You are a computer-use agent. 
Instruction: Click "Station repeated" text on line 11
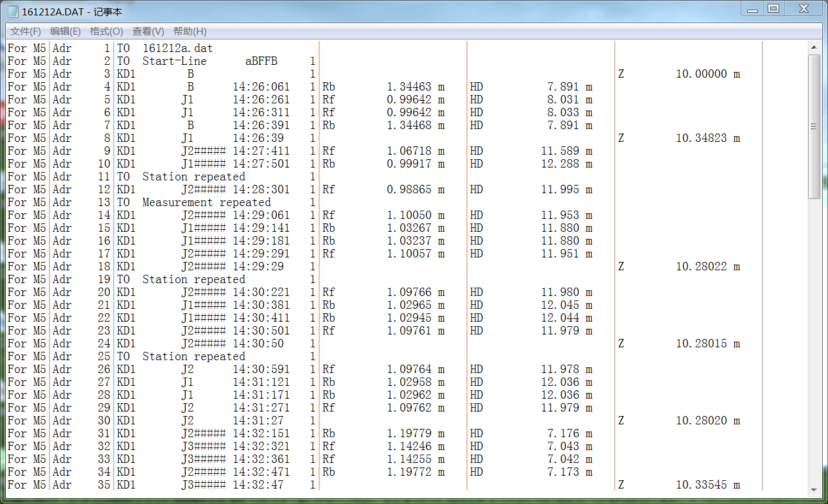tap(193, 177)
